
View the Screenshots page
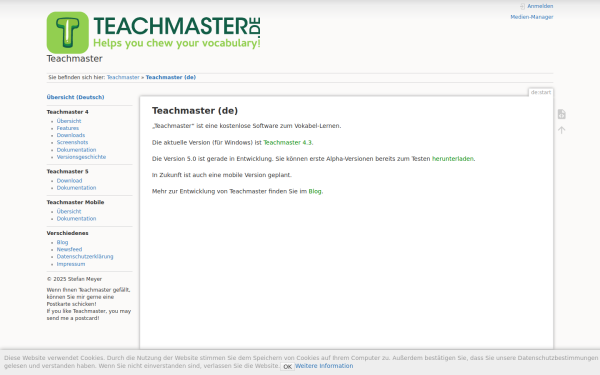[72, 142]
